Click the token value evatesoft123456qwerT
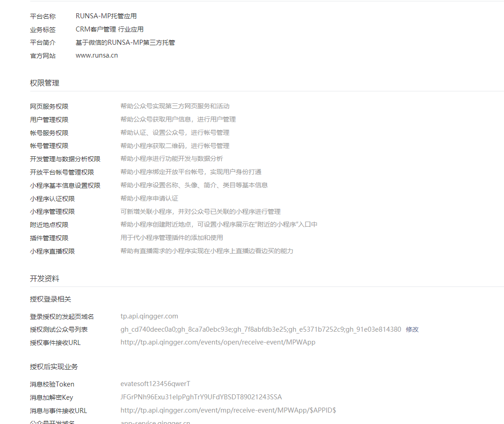The image size is (504, 424). click(x=155, y=384)
